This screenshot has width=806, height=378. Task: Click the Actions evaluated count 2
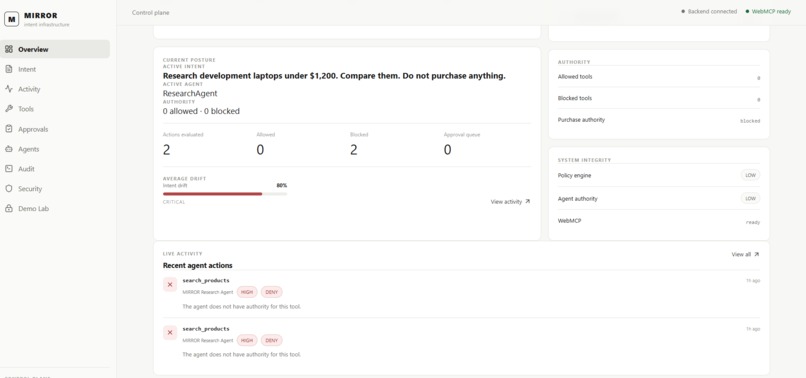point(167,150)
